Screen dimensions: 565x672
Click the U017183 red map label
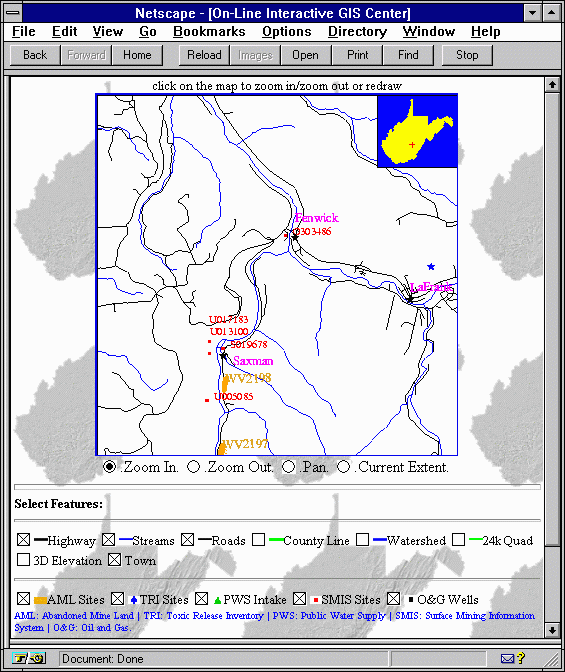point(228,319)
